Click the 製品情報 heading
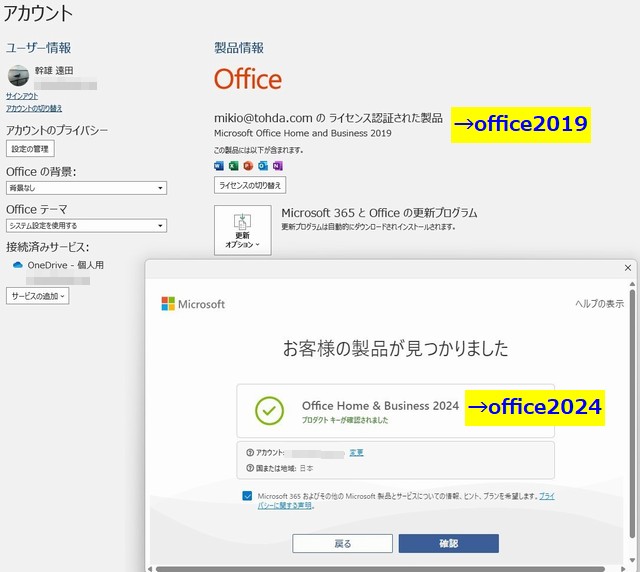Viewport: 640px width, 572px height. click(x=239, y=48)
